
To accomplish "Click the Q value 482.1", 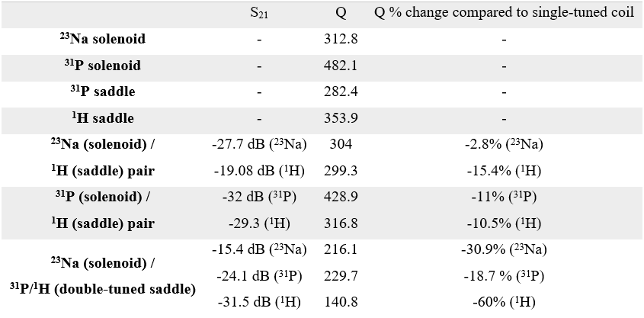I will click(x=341, y=66).
